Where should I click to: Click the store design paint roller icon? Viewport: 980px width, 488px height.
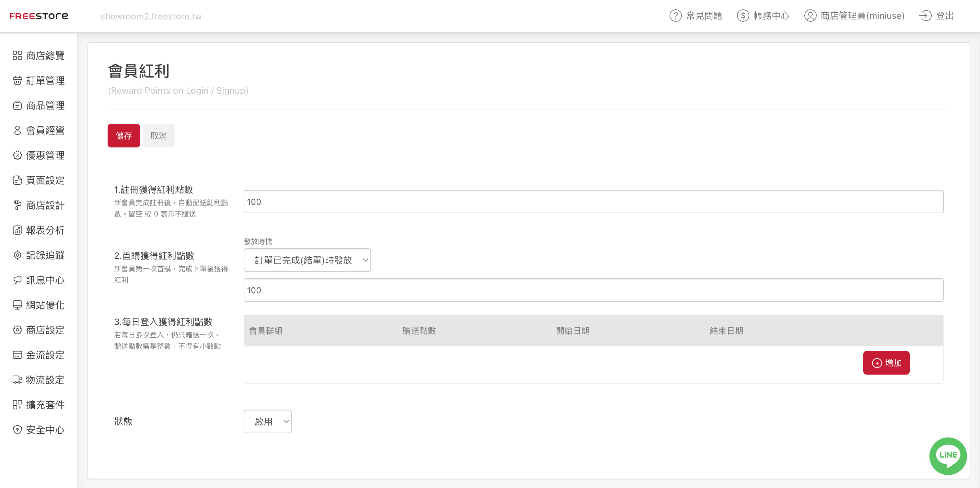(x=17, y=205)
